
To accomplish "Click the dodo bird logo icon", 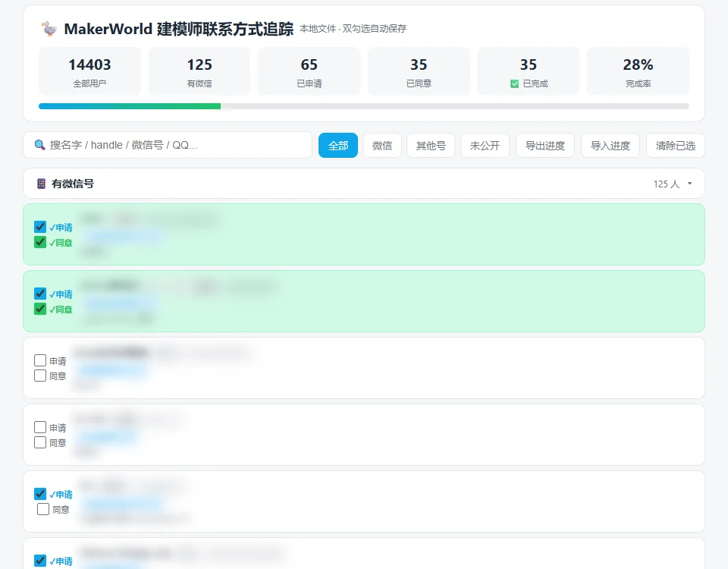I will pos(49,29).
